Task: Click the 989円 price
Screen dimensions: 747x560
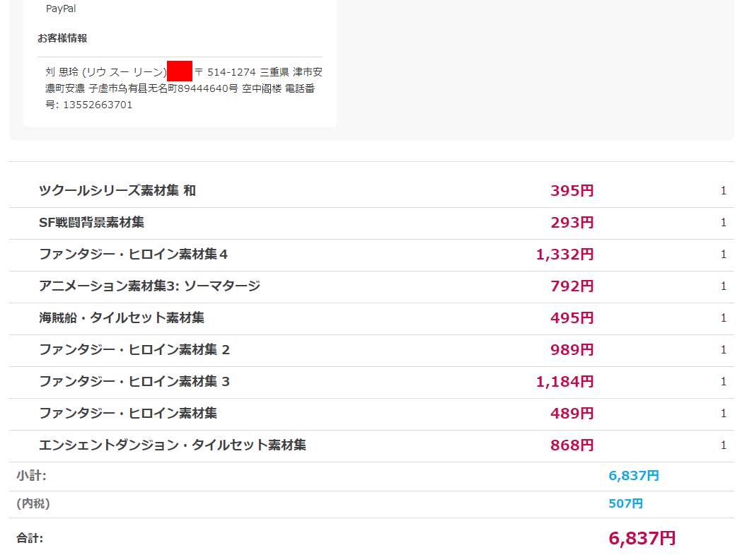Action: 572,350
